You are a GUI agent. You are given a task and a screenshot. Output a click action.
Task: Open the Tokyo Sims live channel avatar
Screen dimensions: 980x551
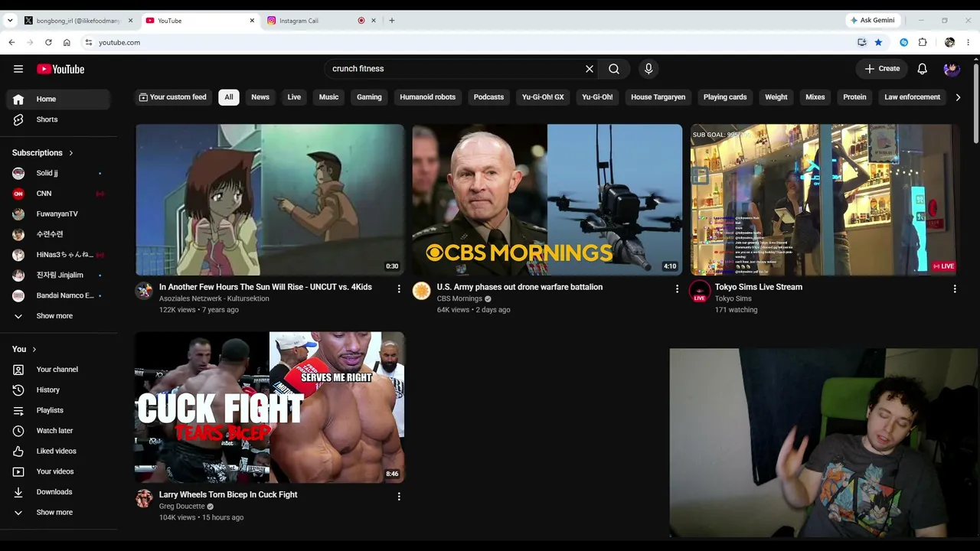point(700,291)
